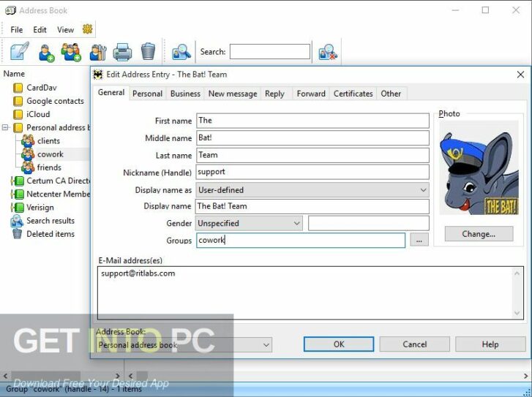The width and height of the screenshot is (532, 397).
Task: Switch to the Personal tab
Action: [147, 94]
